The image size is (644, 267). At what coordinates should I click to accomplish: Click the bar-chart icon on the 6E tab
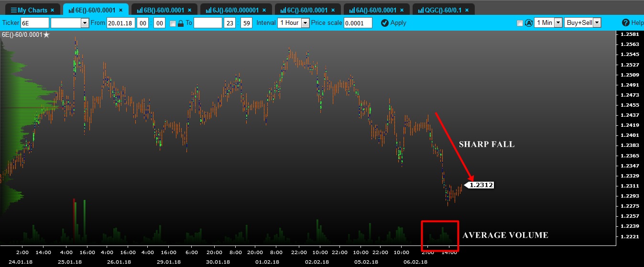pyautogui.click(x=71, y=10)
